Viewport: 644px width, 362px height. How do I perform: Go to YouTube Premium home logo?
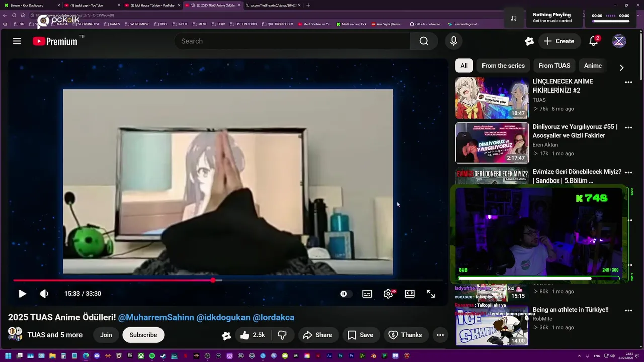tap(56, 41)
